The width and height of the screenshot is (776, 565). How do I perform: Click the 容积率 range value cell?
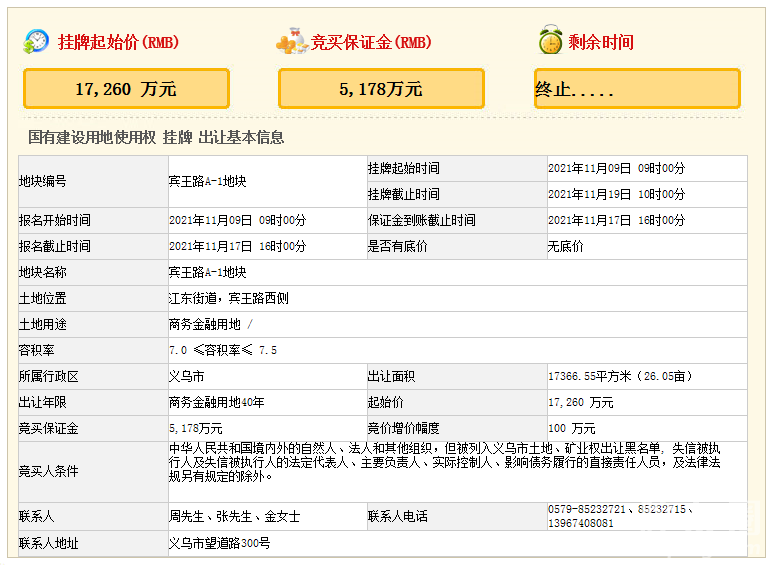click(223, 350)
